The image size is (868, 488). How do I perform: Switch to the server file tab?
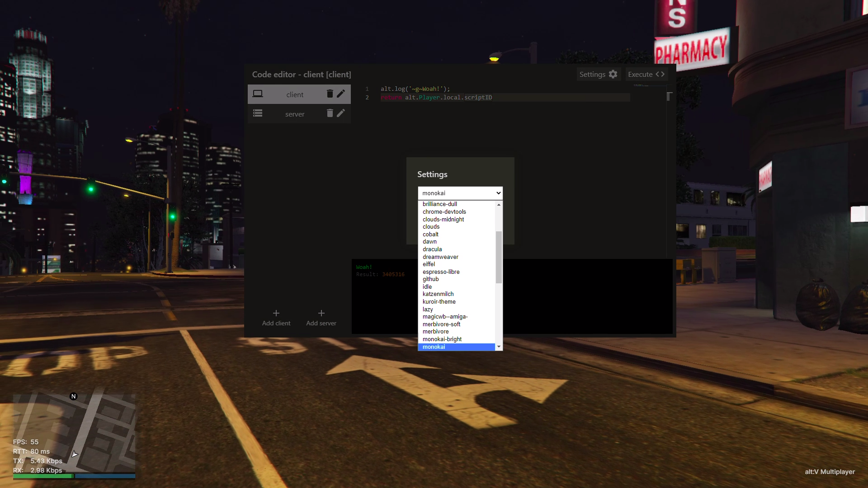(294, 114)
